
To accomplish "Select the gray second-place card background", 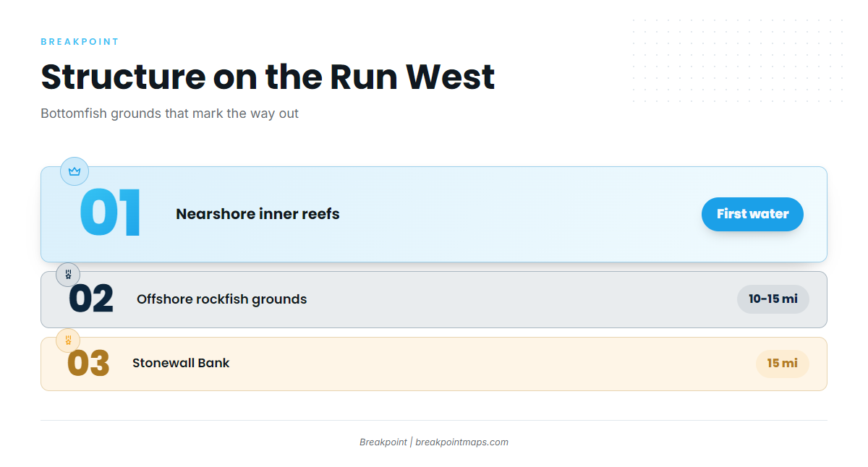I will point(434,299).
